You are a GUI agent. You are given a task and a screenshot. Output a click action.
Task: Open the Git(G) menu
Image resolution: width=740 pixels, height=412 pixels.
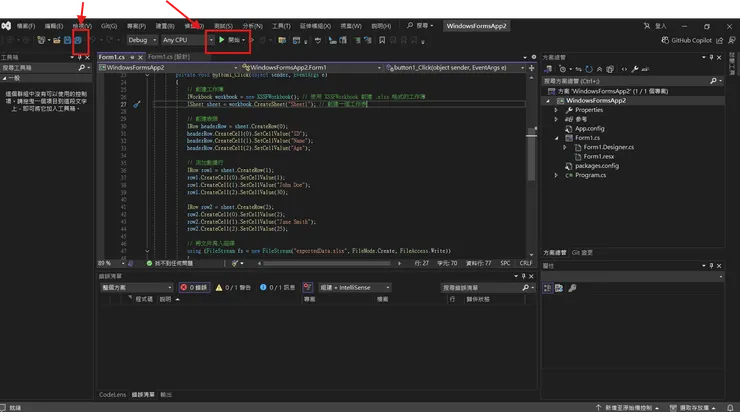coord(109,25)
